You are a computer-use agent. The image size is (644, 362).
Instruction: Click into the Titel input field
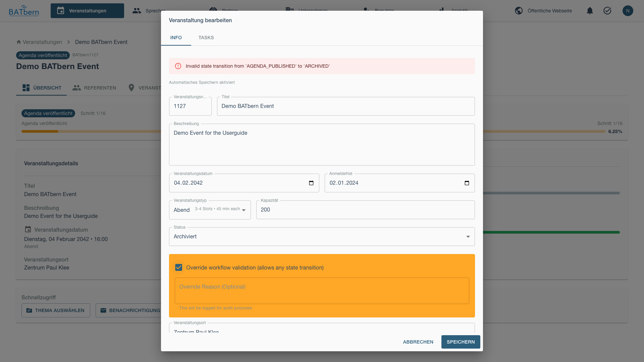(346, 106)
